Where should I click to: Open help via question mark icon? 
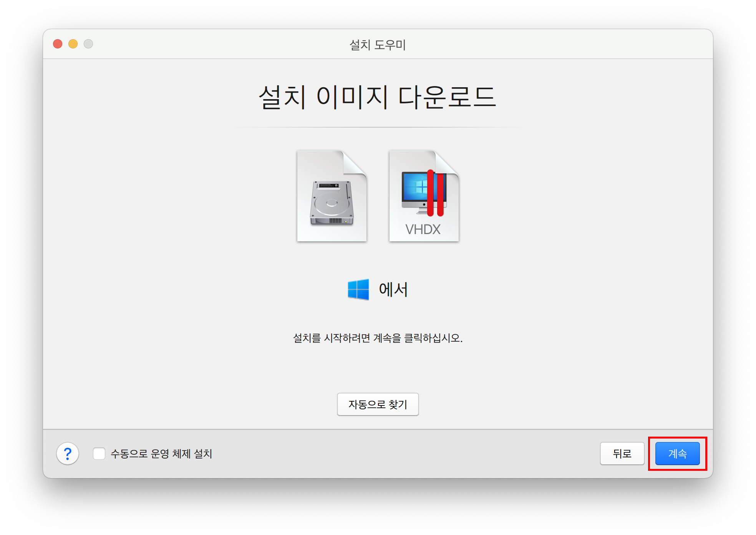tap(68, 454)
